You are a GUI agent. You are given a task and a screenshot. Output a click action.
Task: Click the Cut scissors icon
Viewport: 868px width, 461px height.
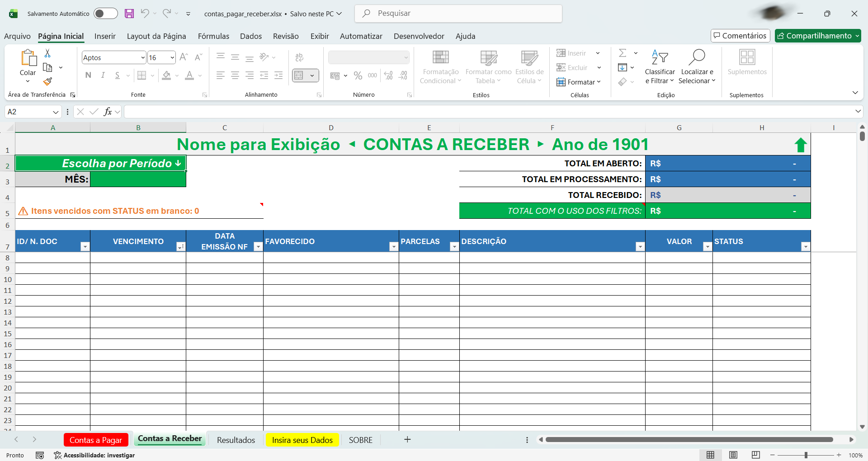click(47, 53)
